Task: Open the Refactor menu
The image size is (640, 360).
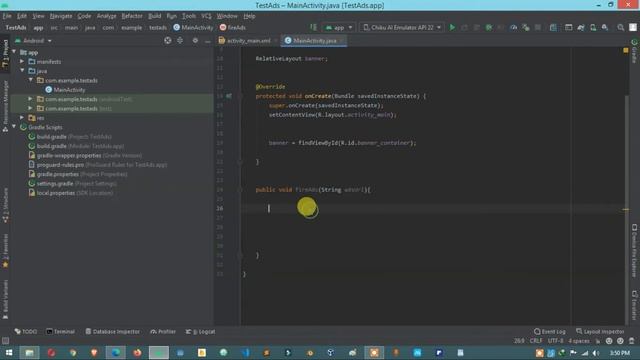Action: tap(132, 16)
